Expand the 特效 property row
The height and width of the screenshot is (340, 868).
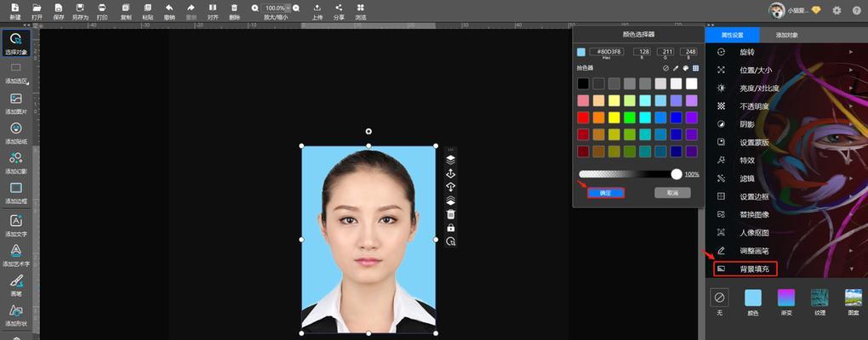coord(786,161)
